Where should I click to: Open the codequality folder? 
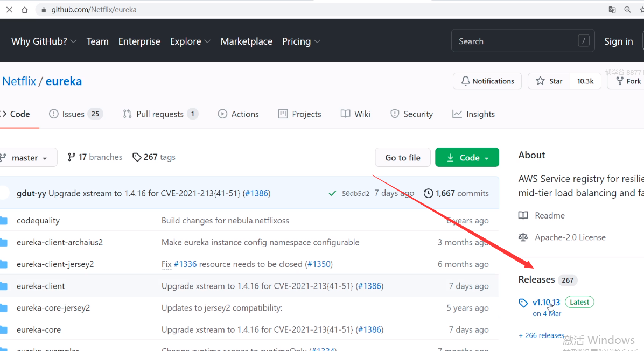click(x=38, y=221)
